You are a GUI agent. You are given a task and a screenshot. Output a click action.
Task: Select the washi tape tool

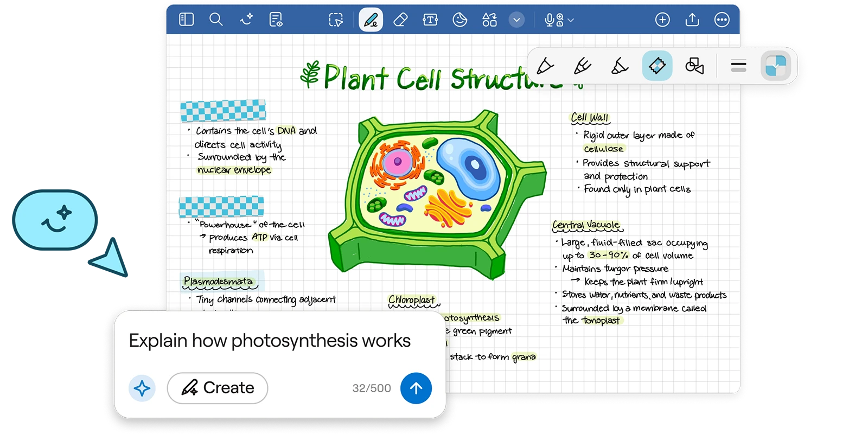tap(657, 66)
